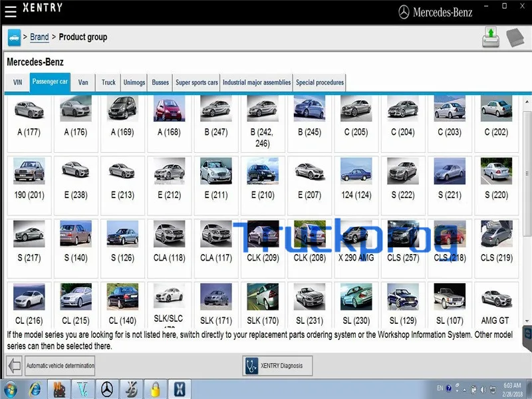
Task: Open the Special procedures tab
Action: [x=320, y=82]
